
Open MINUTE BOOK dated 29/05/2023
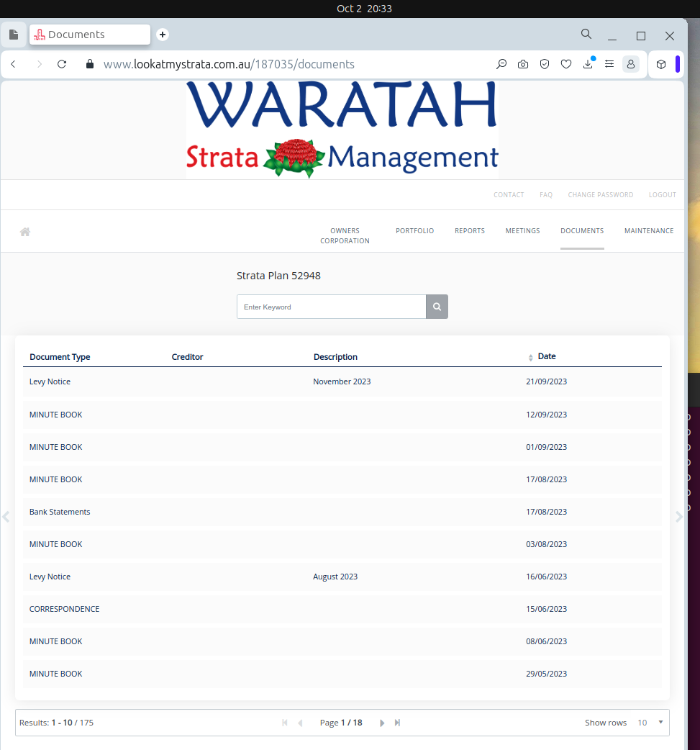(x=342, y=674)
